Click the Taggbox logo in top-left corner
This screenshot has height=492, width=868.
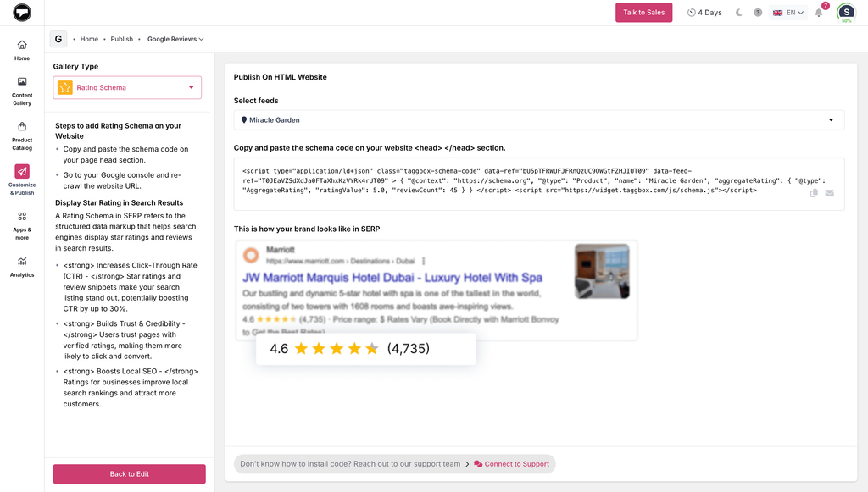tap(22, 12)
